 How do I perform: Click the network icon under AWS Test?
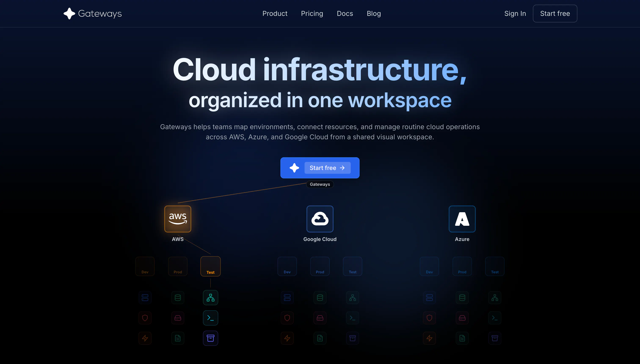[211, 297]
